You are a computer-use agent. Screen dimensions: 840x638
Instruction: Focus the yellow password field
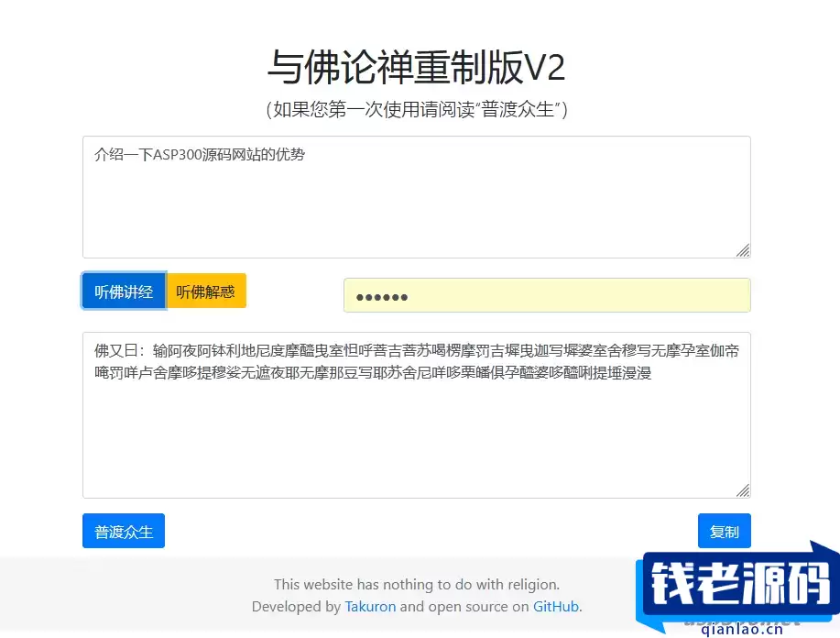tap(547, 295)
